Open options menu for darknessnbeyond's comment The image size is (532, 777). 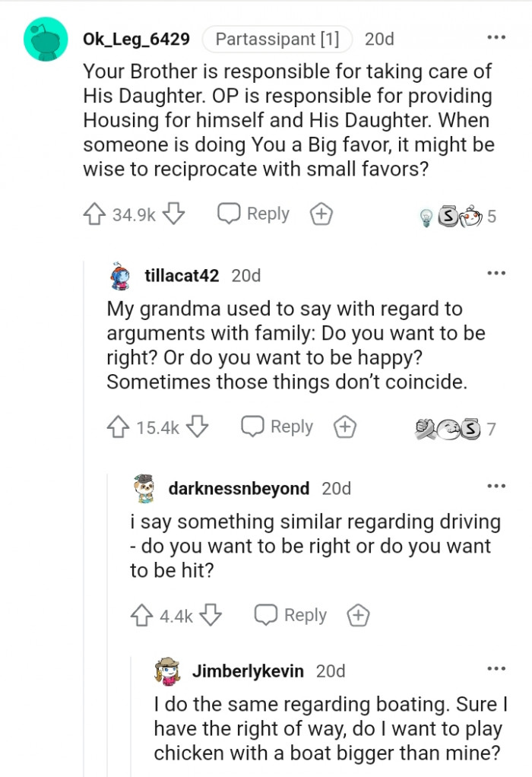496,486
